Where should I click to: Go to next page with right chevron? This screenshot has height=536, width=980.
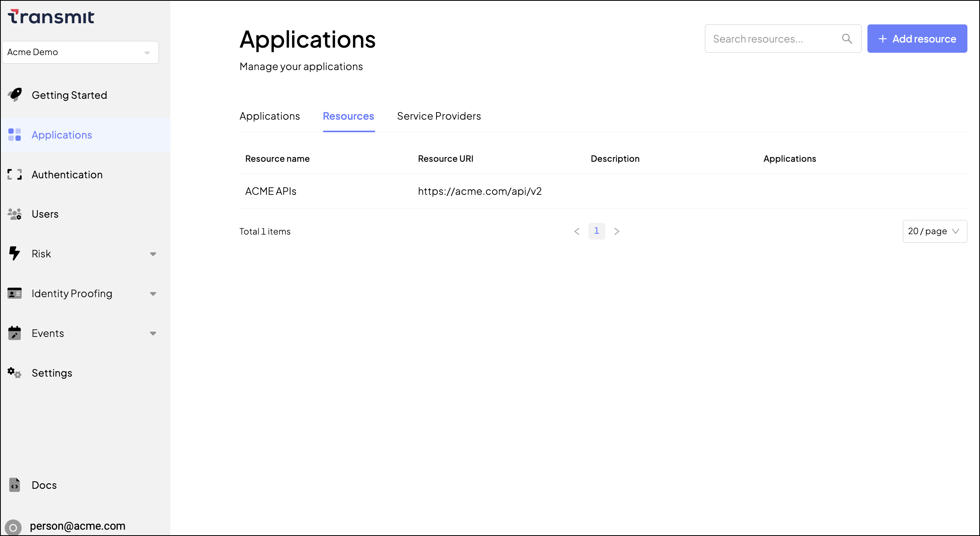pyautogui.click(x=617, y=231)
